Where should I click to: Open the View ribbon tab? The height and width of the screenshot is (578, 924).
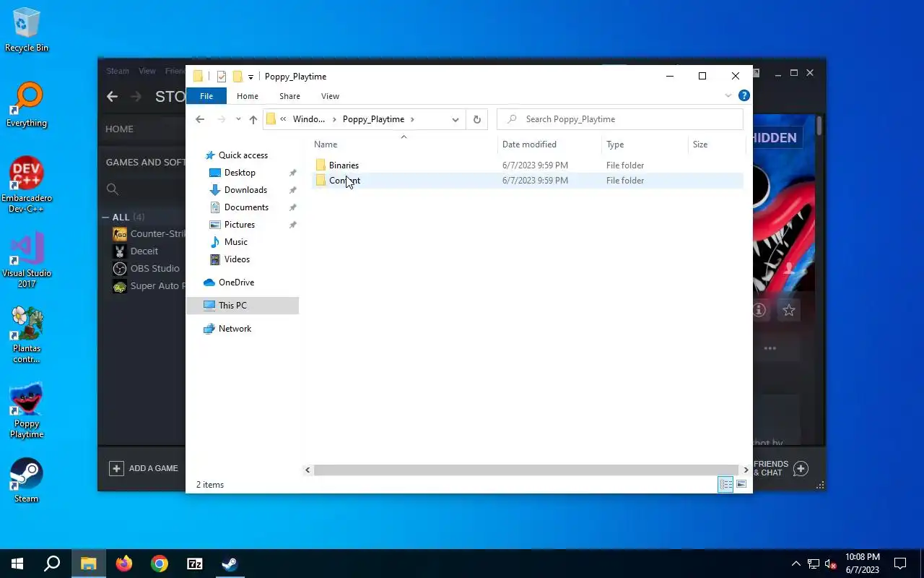pyautogui.click(x=330, y=96)
